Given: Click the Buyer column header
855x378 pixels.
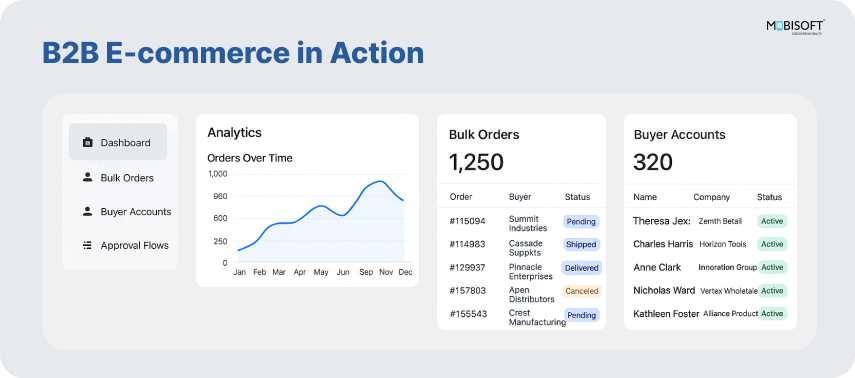Looking at the screenshot, I should coord(520,197).
